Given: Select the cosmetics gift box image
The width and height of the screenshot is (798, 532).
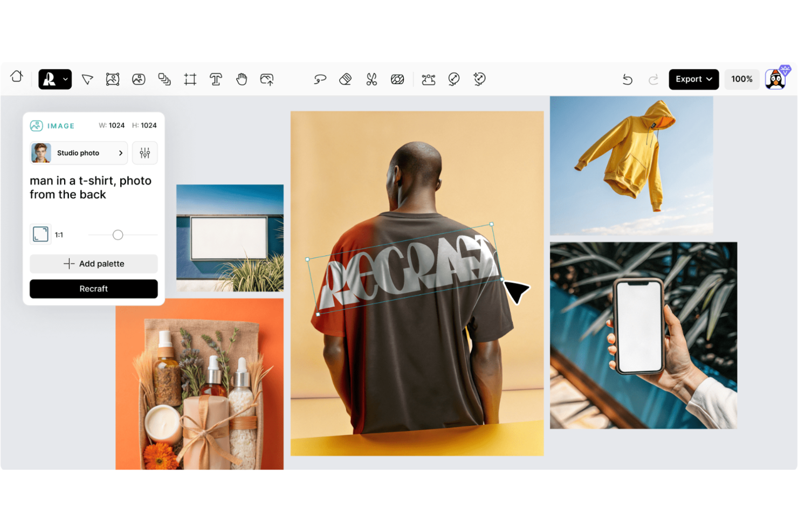Looking at the screenshot, I should coord(200,384).
